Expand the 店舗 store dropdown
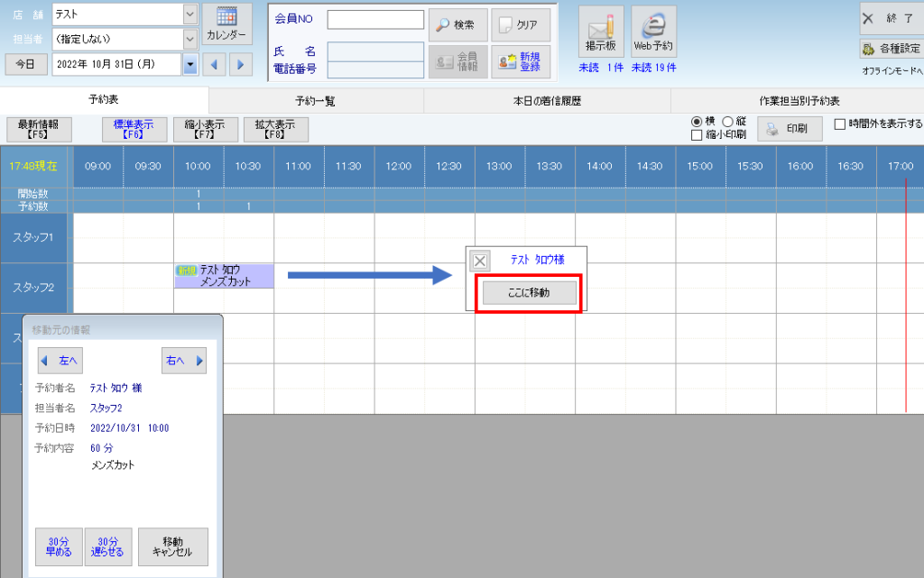 189,14
